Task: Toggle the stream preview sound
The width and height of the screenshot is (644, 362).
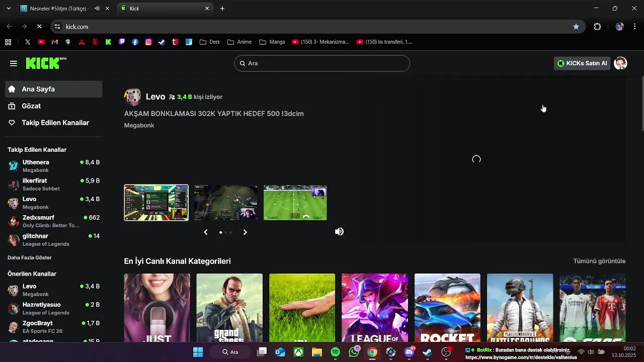Action: point(340,231)
